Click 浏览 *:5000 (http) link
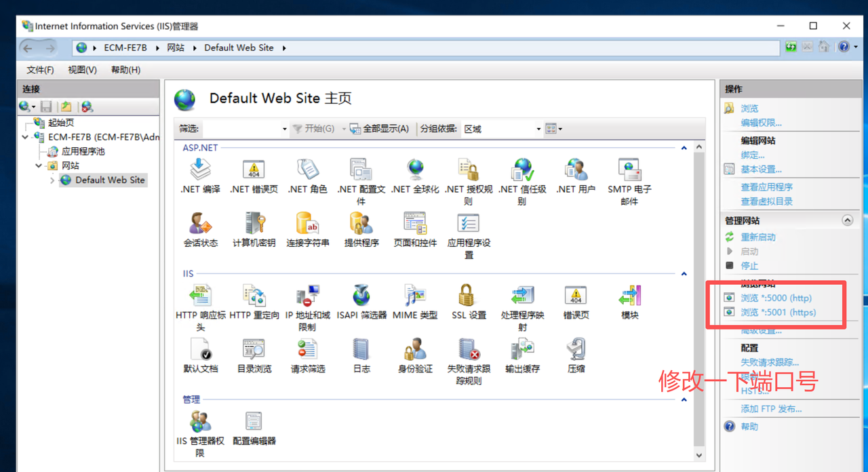The image size is (868, 472). coord(776,298)
